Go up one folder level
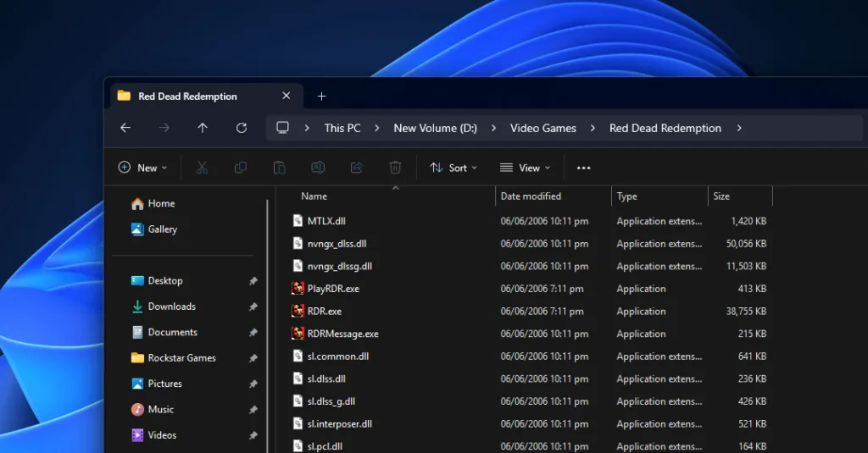868x453 pixels. [x=203, y=129]
